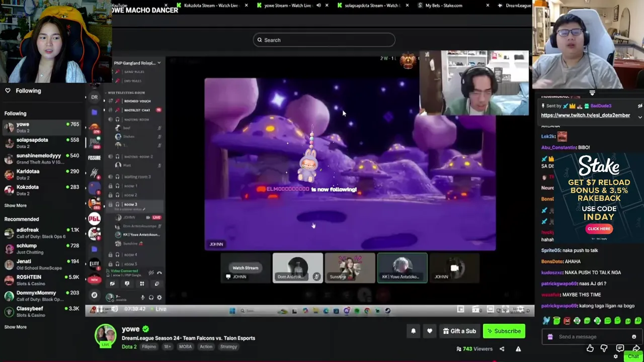Screen dimensions: 644x362
Task: Click the green Subscribe button
Action: (x=504, y=331)
